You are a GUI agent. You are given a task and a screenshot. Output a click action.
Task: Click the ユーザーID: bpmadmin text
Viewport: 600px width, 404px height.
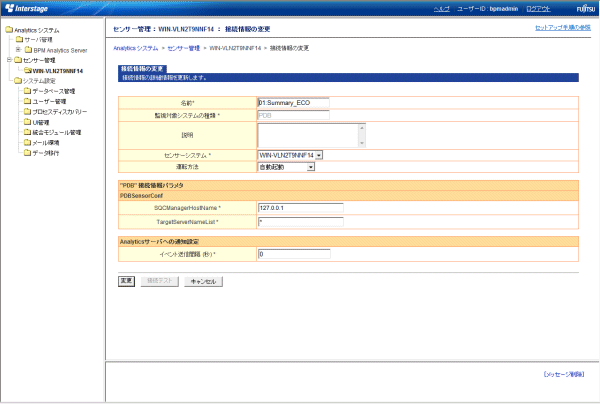click(x=487, y=9)
